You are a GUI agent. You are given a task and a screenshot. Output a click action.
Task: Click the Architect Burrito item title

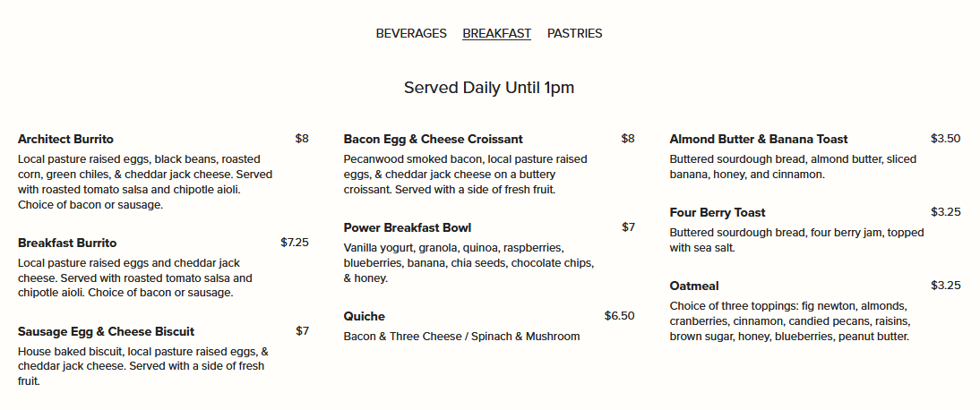tap(65, 140)
